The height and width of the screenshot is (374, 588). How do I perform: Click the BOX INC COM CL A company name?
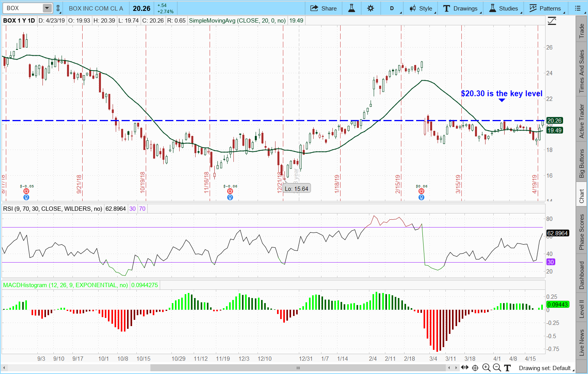(96, 8)
